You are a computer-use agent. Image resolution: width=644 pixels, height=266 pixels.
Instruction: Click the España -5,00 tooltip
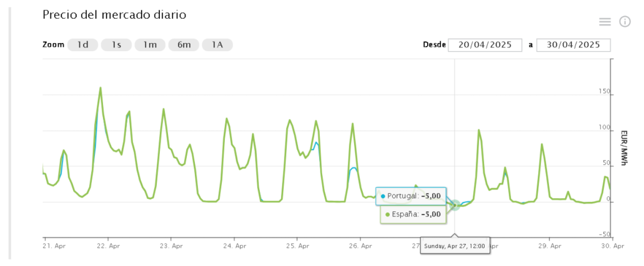pyautogui.click(x=413, y=214)
